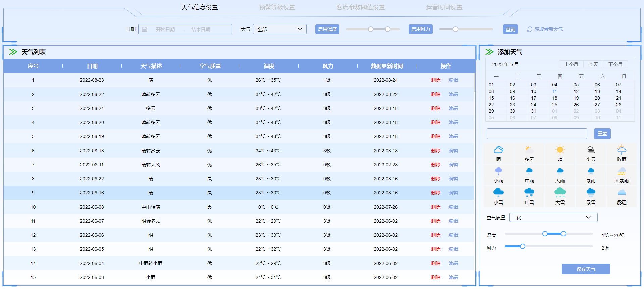Select the 阴 cloudy weather icon
Viewport: 644px width, 289px height.
[498, 150]
